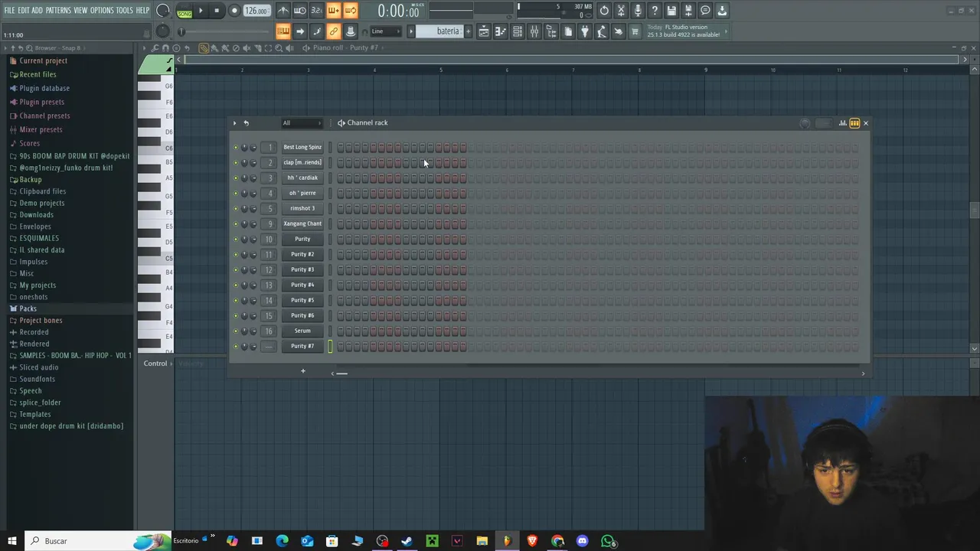
Task: Enable wait for input before recording
Action: click(x=300, y=11)
